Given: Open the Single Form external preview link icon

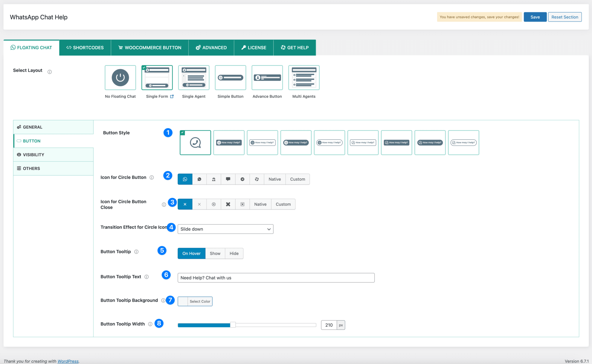Looking at the screenshot, I should [172, 97].
